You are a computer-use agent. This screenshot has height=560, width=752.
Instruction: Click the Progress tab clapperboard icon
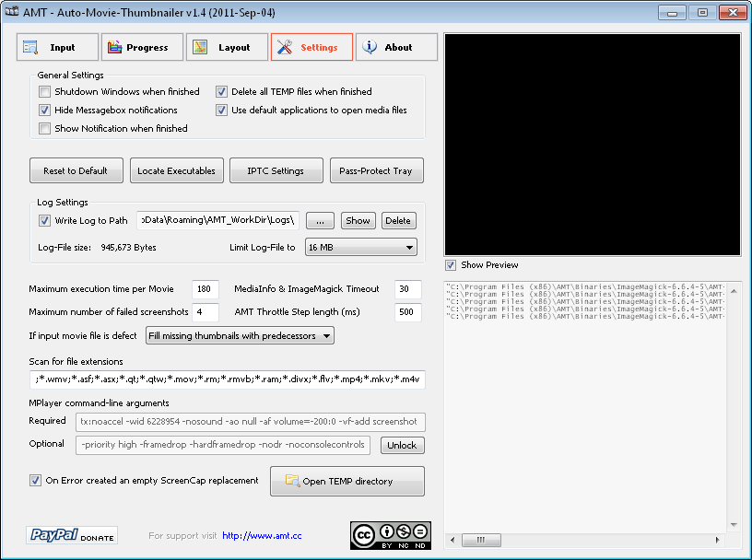(x=114, y=47)
